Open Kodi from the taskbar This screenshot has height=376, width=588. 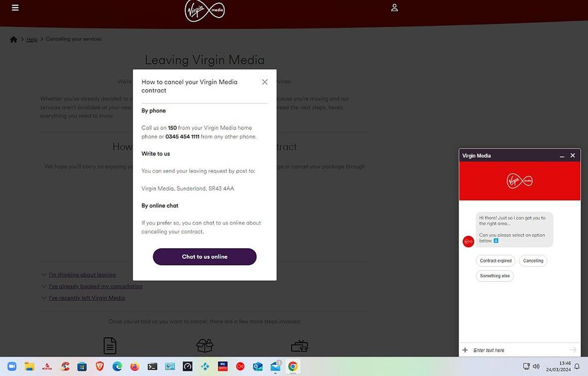tap(205, 366)
